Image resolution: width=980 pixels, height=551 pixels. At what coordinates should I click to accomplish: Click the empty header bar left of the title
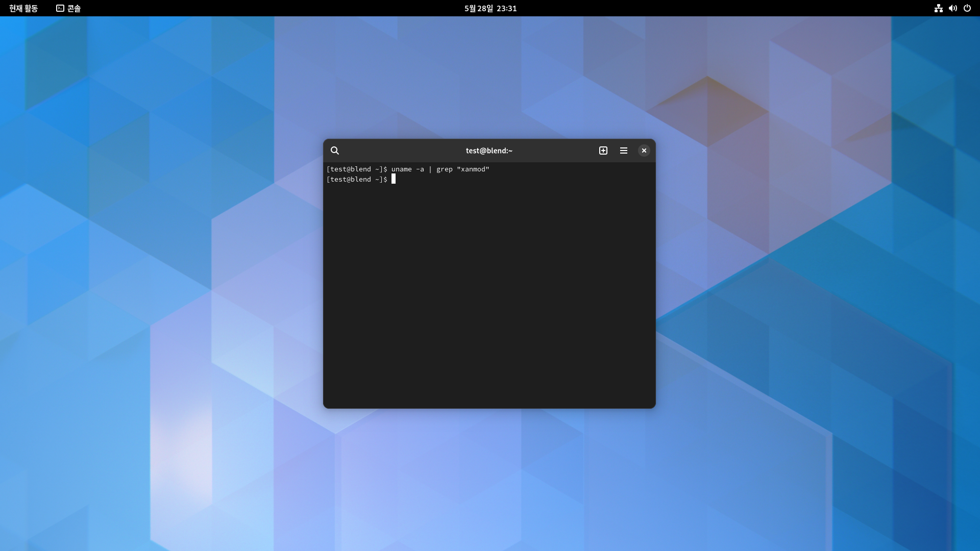coord(398,151)
